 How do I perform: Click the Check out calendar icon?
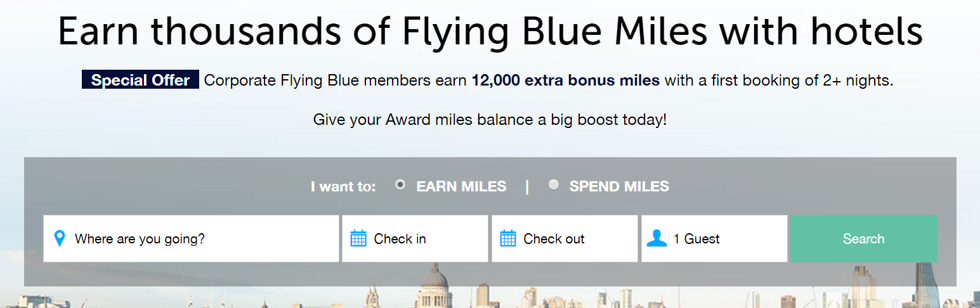tap(508, 239)
